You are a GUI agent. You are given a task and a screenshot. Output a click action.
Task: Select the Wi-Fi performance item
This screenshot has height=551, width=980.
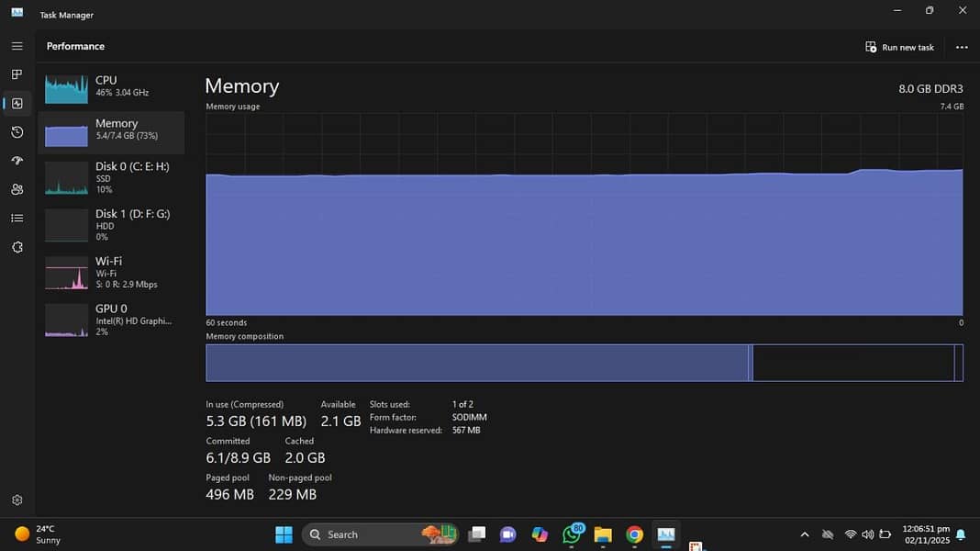111,273
